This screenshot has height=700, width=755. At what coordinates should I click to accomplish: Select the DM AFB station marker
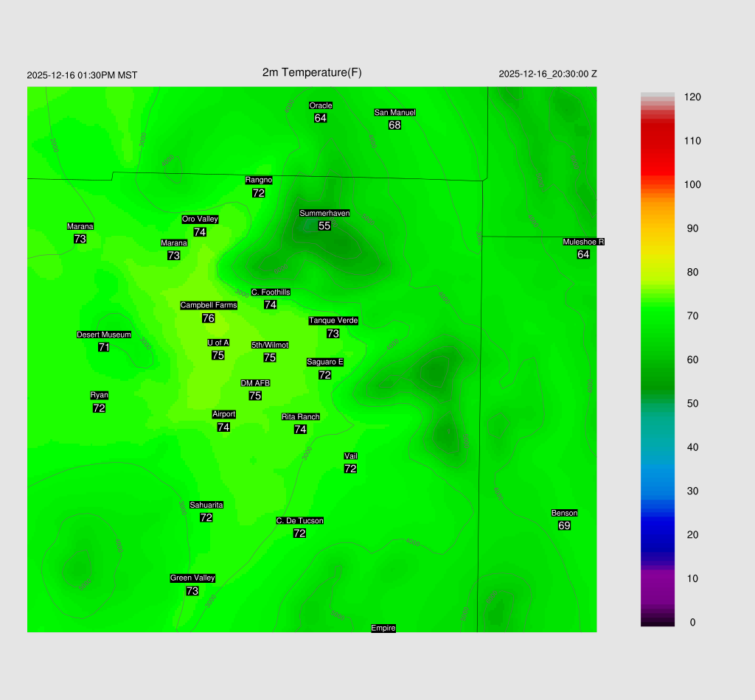click(255, 383)
